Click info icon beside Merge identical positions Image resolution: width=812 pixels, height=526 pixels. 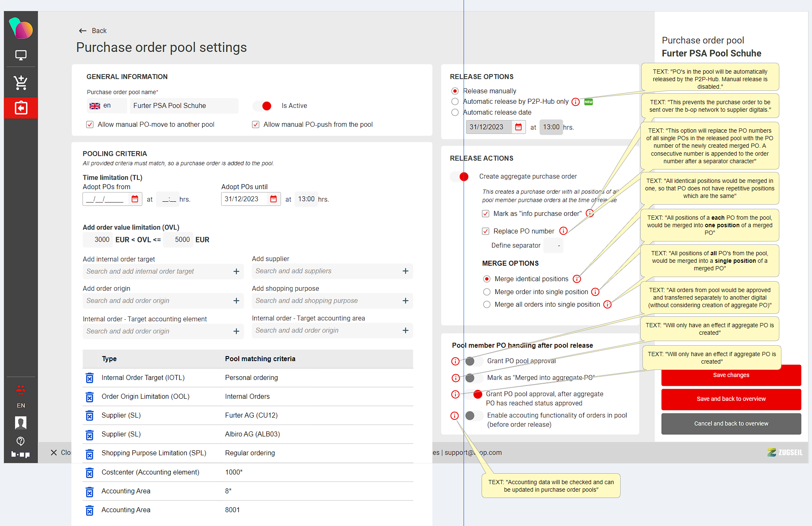577,279
